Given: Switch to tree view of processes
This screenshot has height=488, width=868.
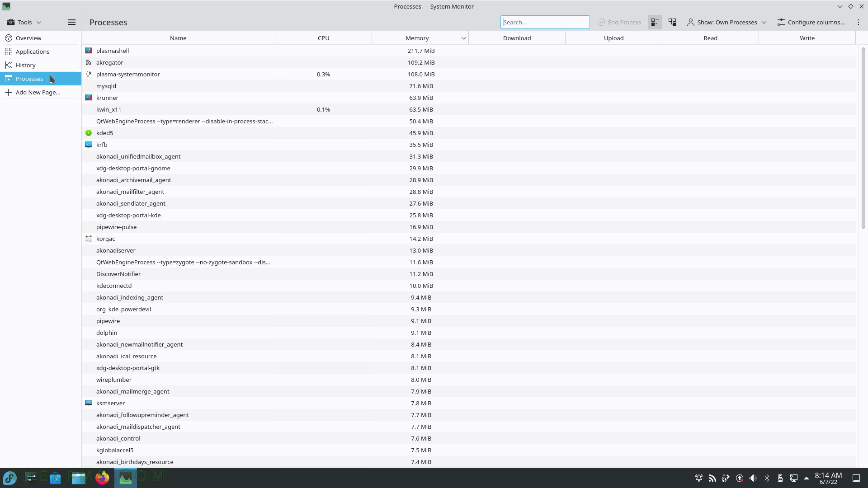Looking at the screenshot, I should [672, 22].
